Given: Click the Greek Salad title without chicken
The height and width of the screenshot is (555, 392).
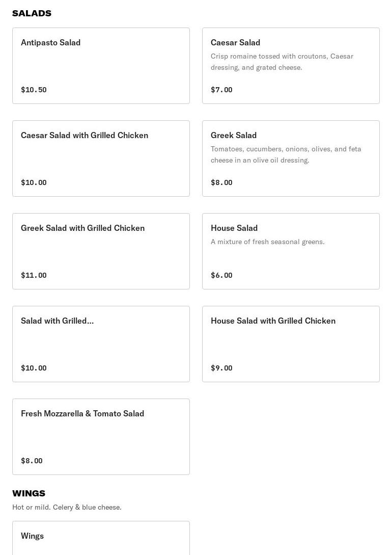Looking at the screenshot, I should click(234, 136).
